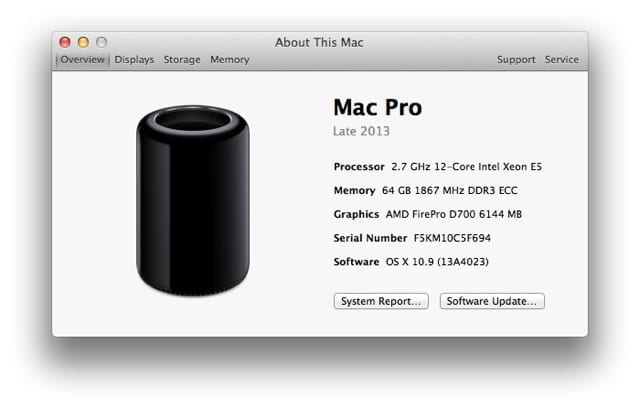Click the Support link
The width and height of the screenshot is (640, 409).
[x=516, y=60]
